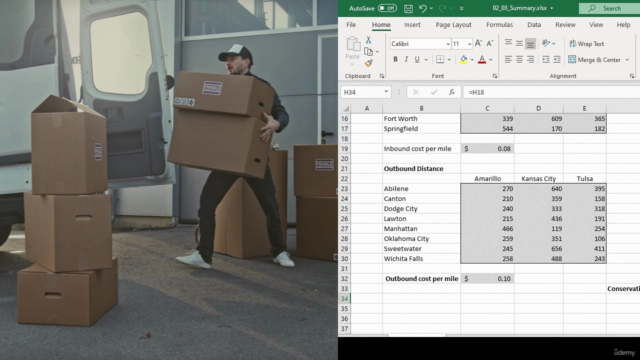The image size is (640, 360).
Task: Select column C header
Action: click(x=487, y=108)
